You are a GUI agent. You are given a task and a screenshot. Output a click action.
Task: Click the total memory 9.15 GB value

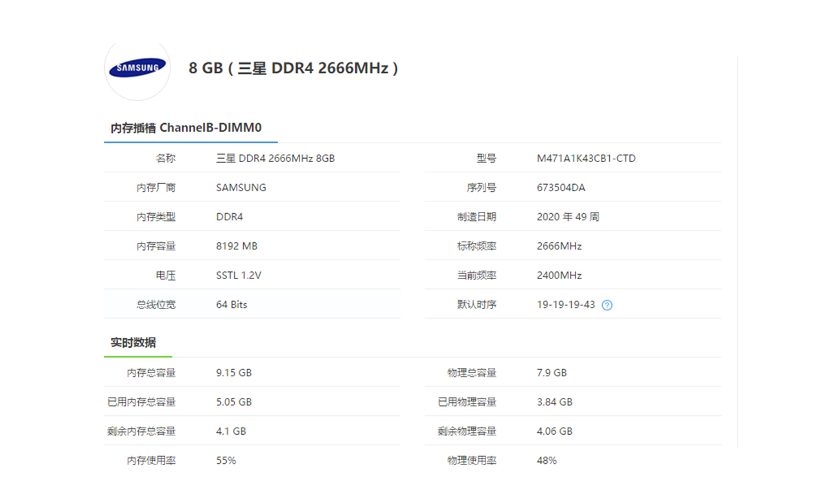(233, 372)
